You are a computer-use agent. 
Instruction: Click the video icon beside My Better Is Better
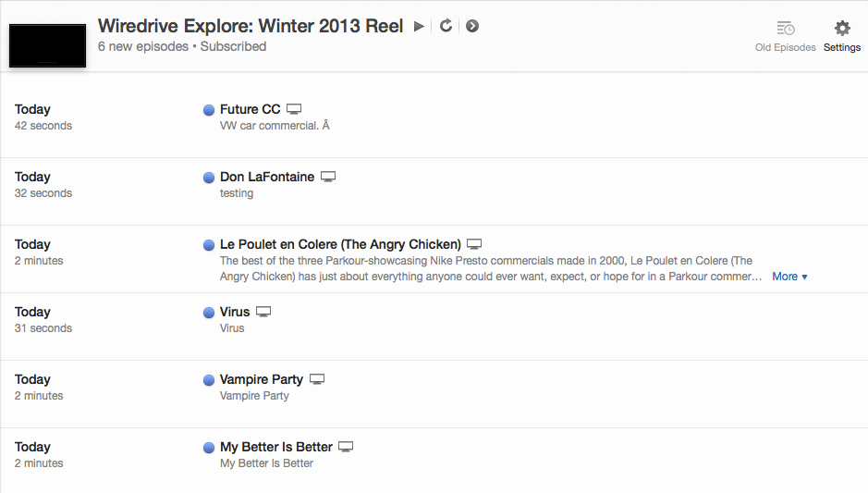click(346, 447)
